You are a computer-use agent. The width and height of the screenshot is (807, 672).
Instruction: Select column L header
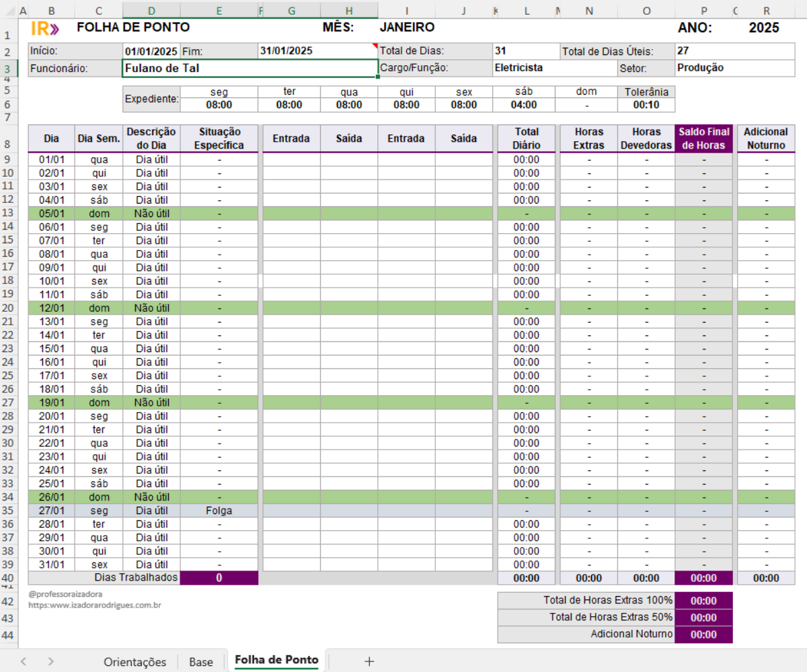[x=527, y=11]
